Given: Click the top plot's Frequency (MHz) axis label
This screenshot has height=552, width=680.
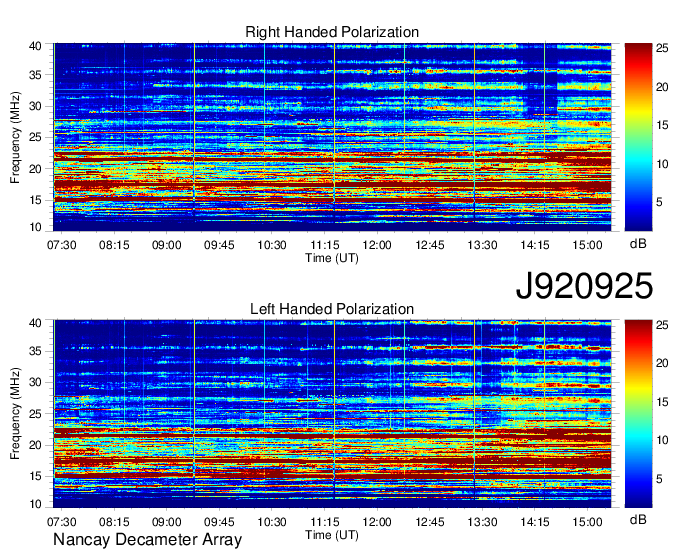Looking at the screenshot, I should pyautogui.click(x=15, y=137).
